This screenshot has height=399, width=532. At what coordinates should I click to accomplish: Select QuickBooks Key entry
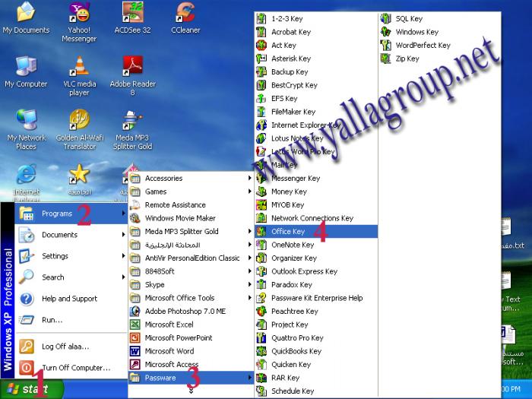[316, 351]
